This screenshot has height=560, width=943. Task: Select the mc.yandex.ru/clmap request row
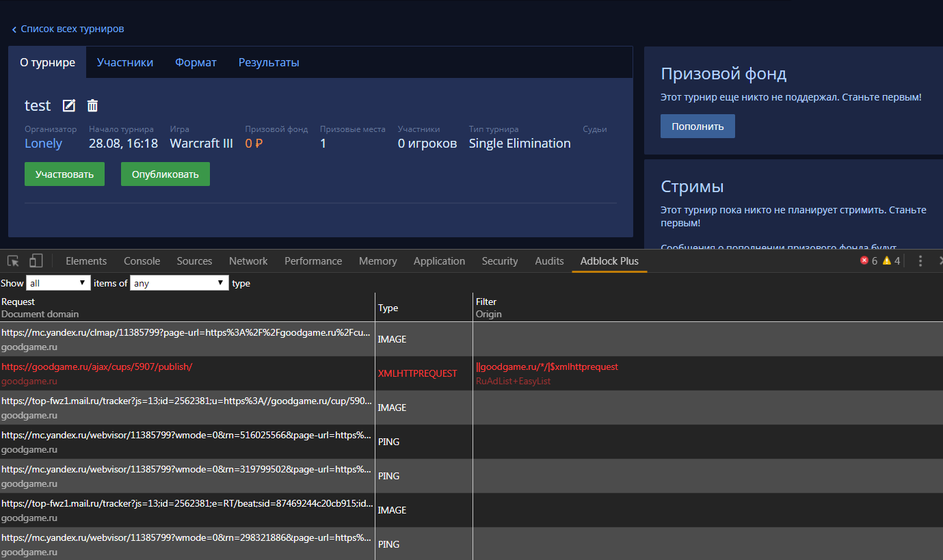point(472,339)
